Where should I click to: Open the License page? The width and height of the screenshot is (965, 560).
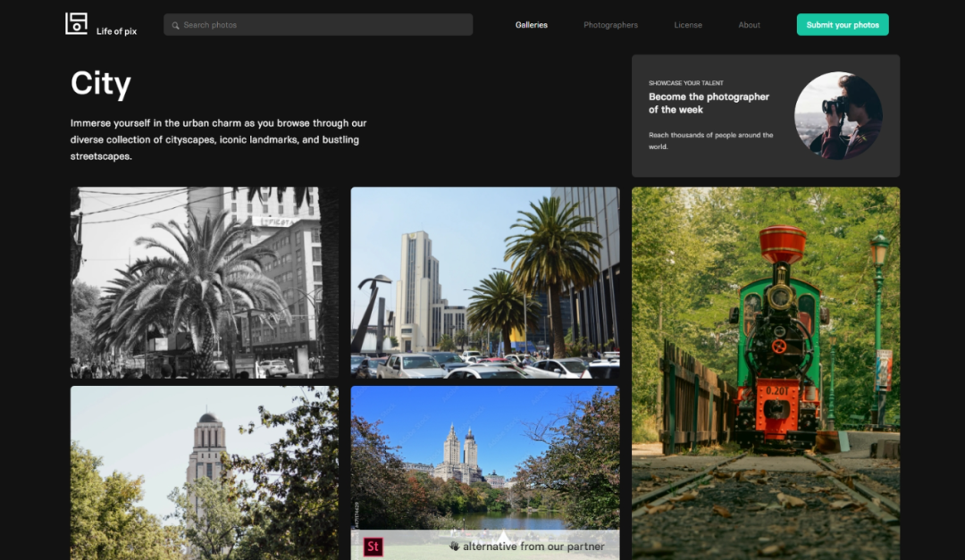click(688, 25)
